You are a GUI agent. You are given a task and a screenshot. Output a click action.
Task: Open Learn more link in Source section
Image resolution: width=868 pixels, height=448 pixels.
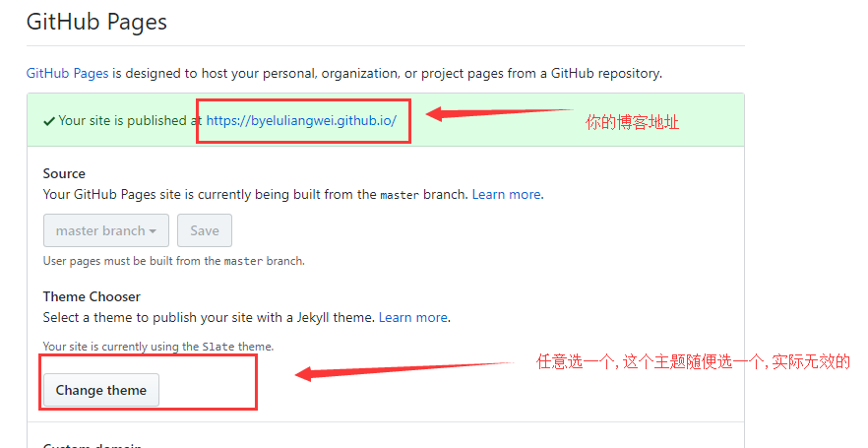[507, 194]
